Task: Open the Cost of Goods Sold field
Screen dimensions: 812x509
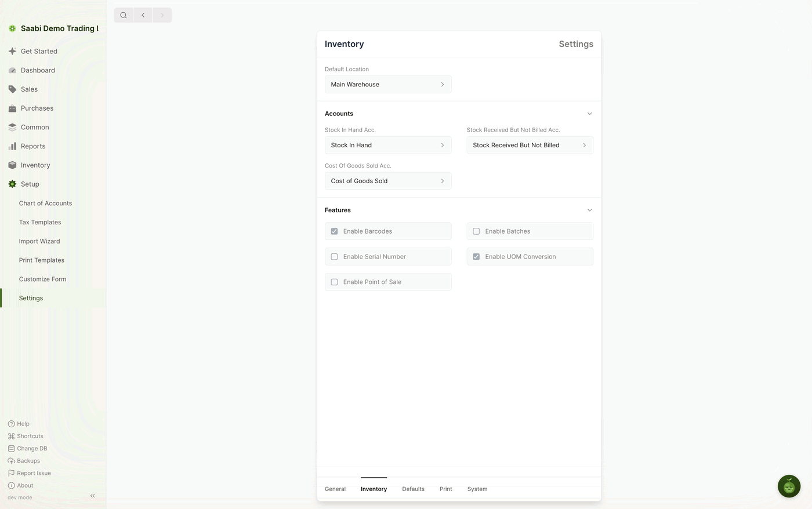Action: pos(388,181)
